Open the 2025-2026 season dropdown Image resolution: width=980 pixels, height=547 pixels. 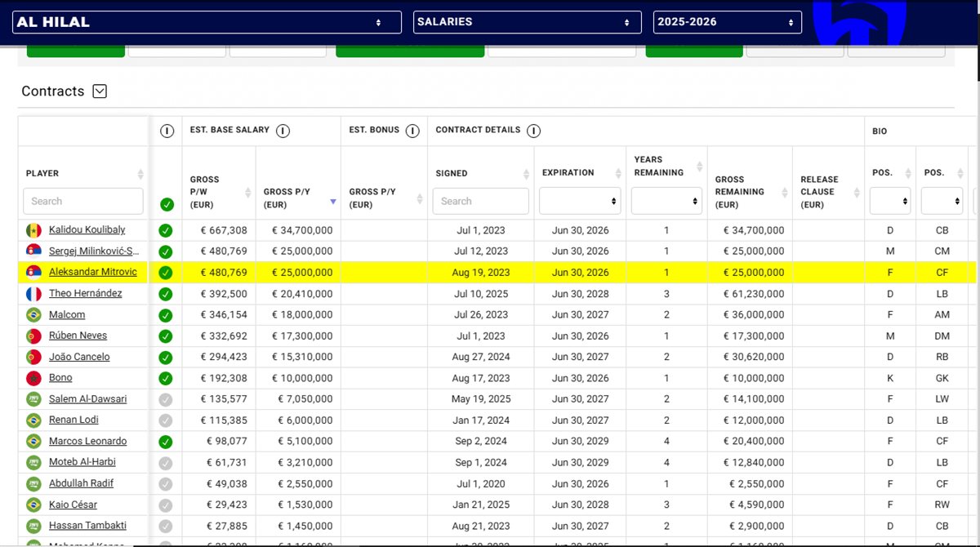point(727,22)
